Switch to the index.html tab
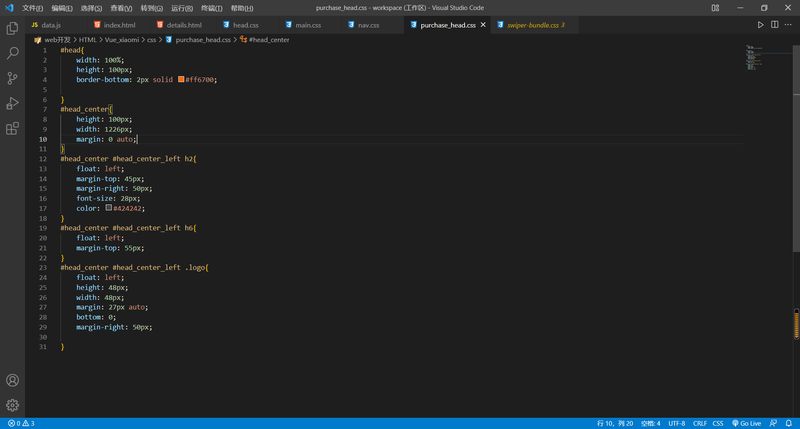 click(119, 24)
